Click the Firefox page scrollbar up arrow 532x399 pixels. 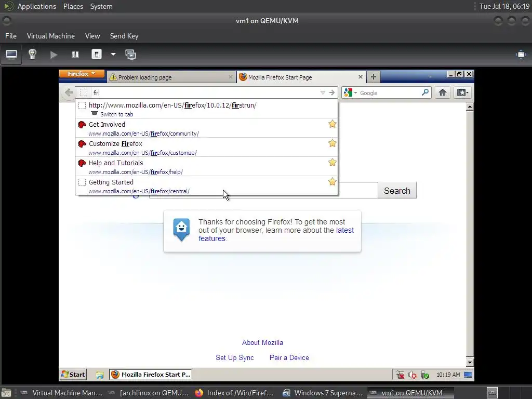(x=470, y=107)
